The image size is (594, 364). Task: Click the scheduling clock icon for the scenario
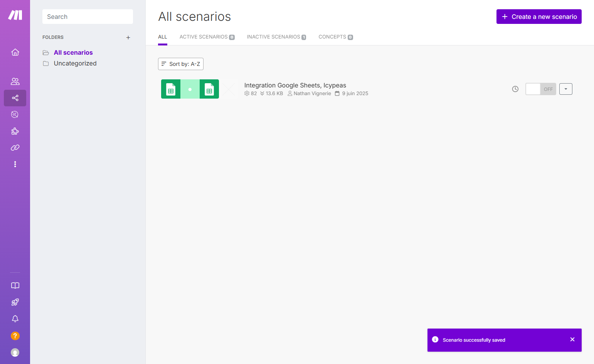(x=515, y=89)
